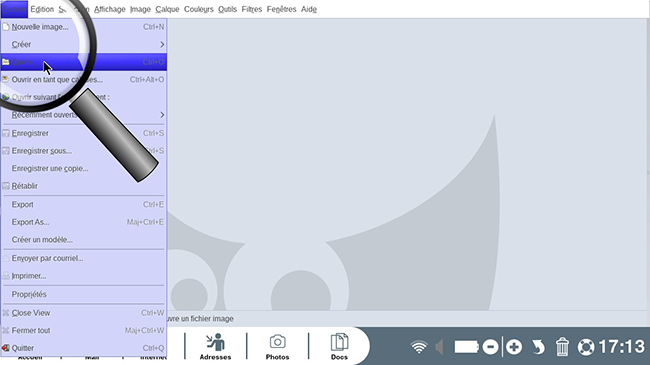Open the Adresses contacts launcher

[216, 347]
